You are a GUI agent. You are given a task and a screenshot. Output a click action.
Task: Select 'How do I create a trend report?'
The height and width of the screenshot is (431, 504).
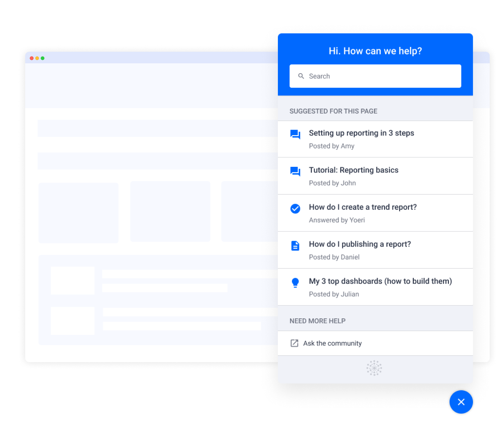point(363,207)
